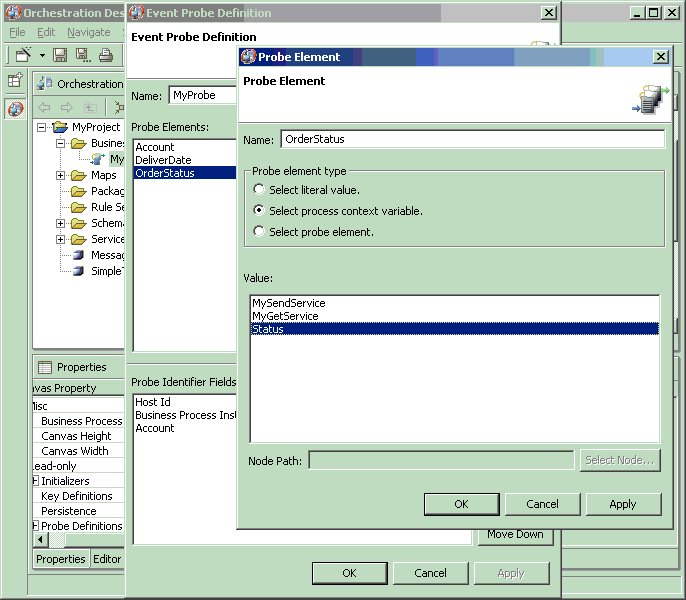Click the Rule Sets folder icon
Screen dimensions: 686x600
[x=79, y=207]
